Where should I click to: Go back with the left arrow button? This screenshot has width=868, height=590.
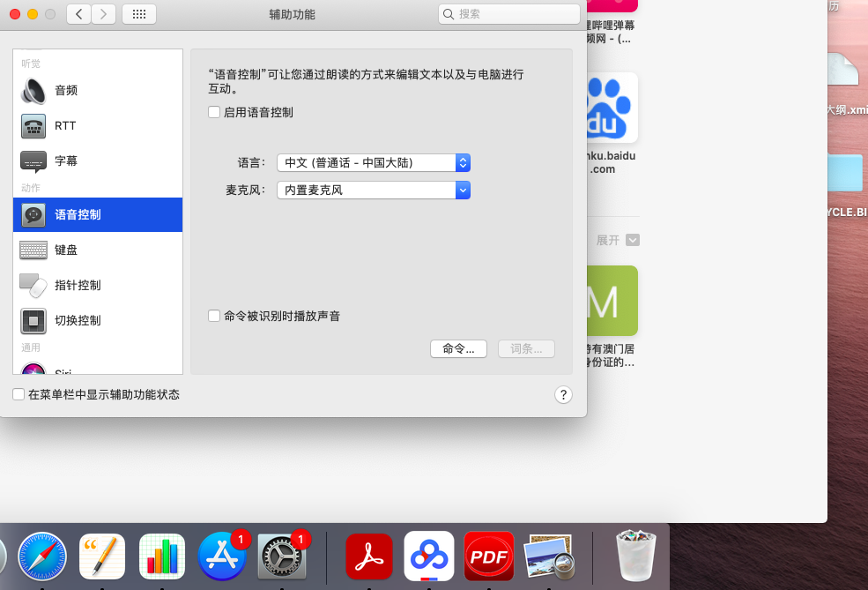click(78, 14)
